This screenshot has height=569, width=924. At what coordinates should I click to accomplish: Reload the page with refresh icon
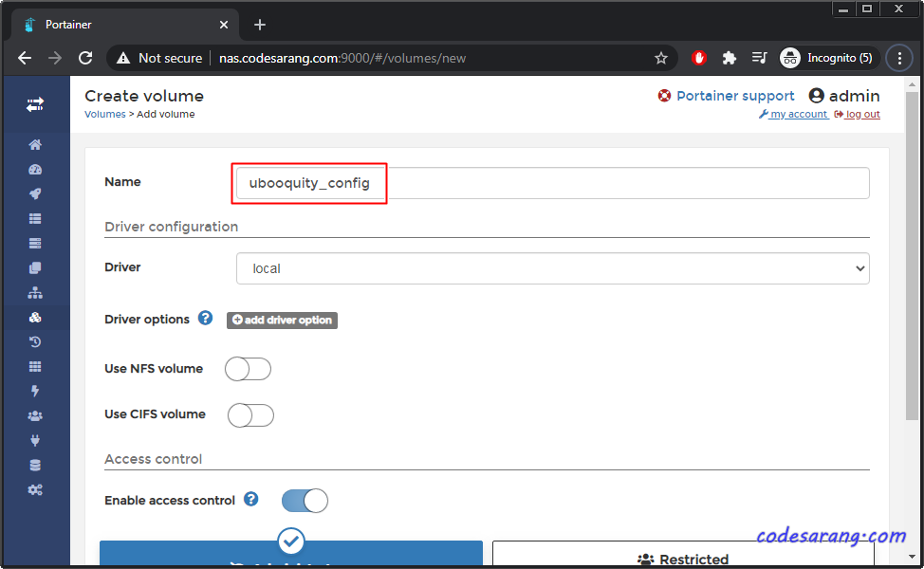86,58
